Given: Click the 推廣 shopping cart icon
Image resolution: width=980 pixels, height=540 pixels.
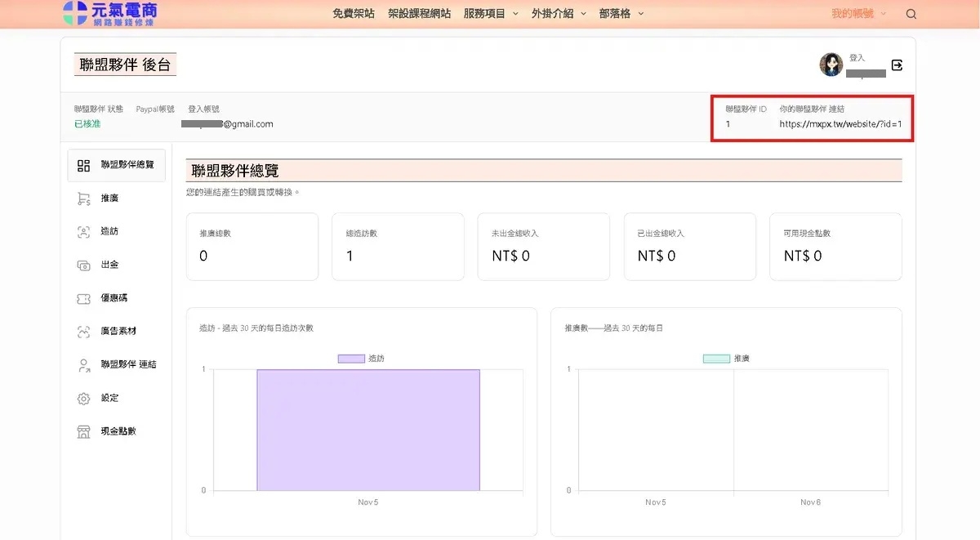Looking at the screenshot, I should (x=83, y=199).
